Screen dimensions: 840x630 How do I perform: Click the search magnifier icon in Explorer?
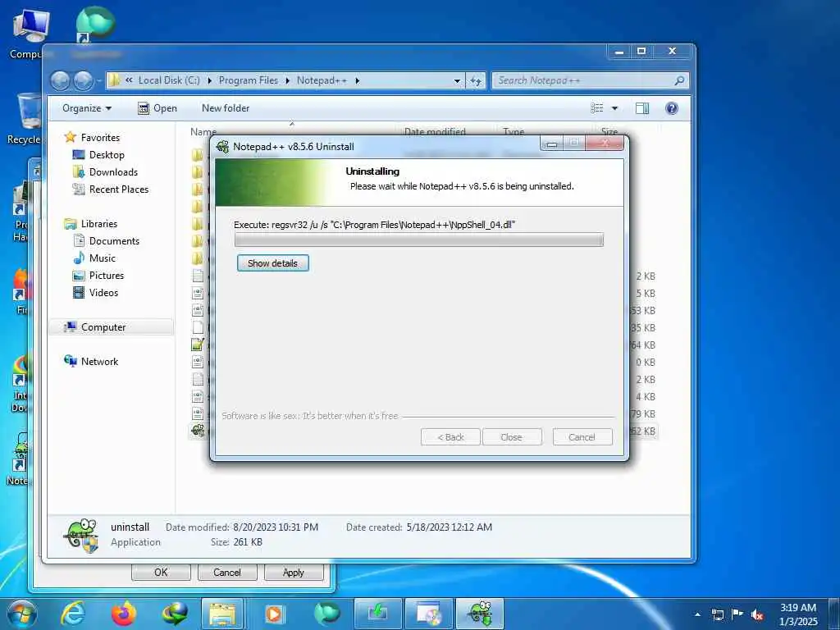[679, 80]
